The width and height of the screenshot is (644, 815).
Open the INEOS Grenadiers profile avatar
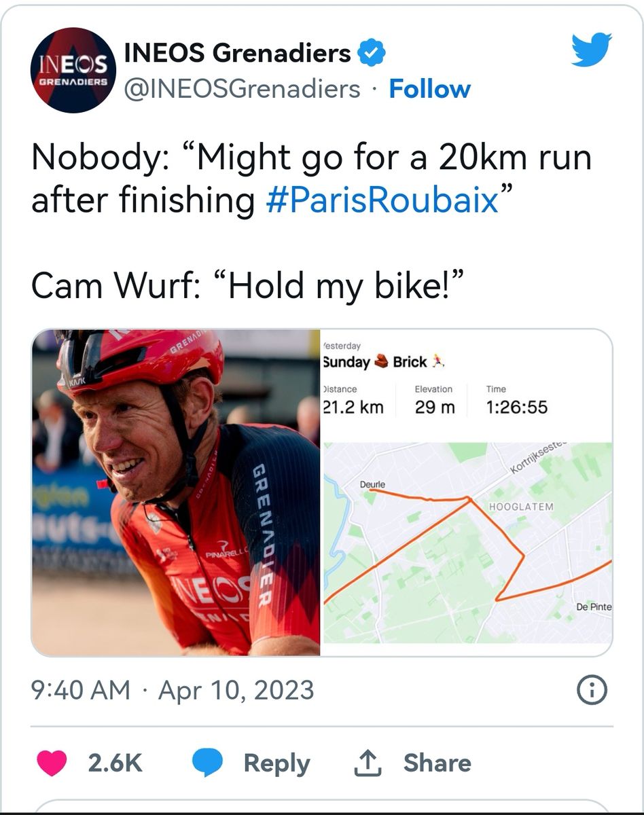[73, 71]
